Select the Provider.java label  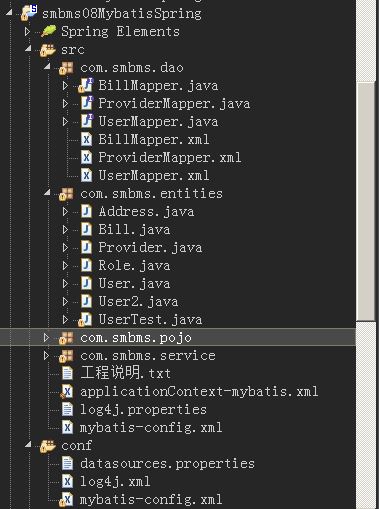[150, 248]
